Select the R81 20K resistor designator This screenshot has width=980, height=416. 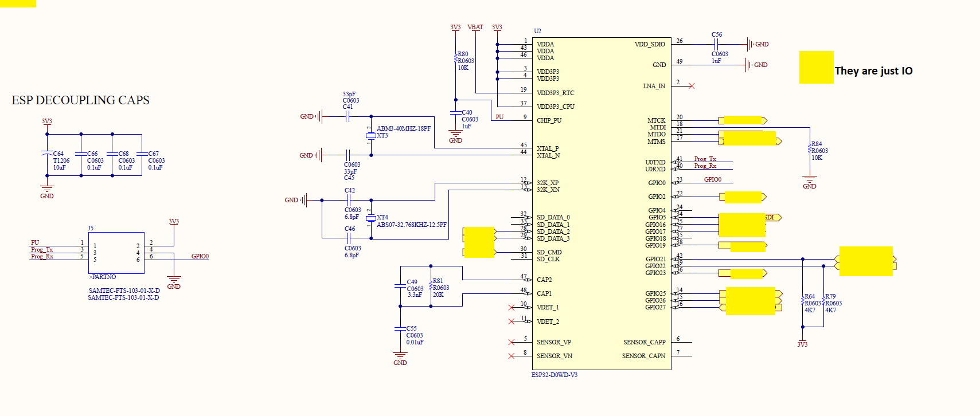[438, 281]
